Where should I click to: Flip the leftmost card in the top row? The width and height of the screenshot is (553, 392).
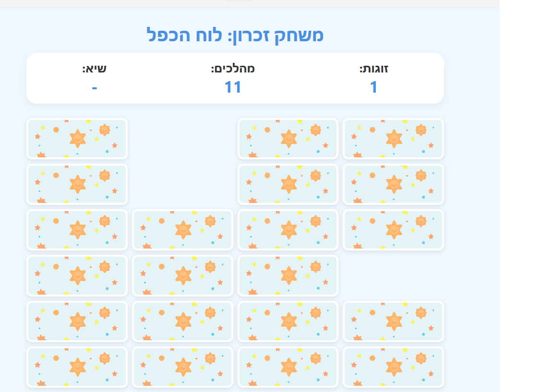[77, 139]
